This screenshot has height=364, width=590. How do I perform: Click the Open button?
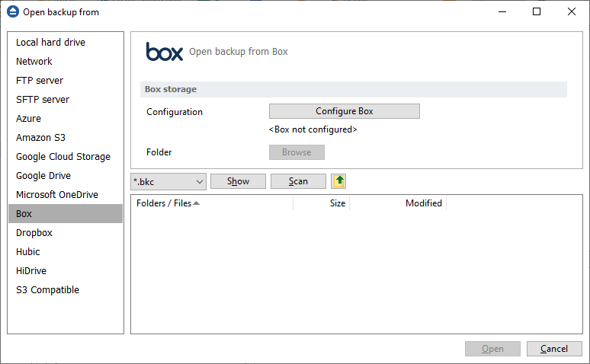(x=492, y=349)
